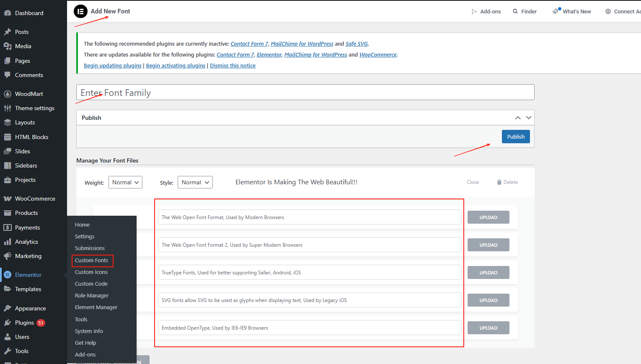This screenshot has height=364, width=641.
Task: Open the Weight dropdown
Action: tap(125, 182)
